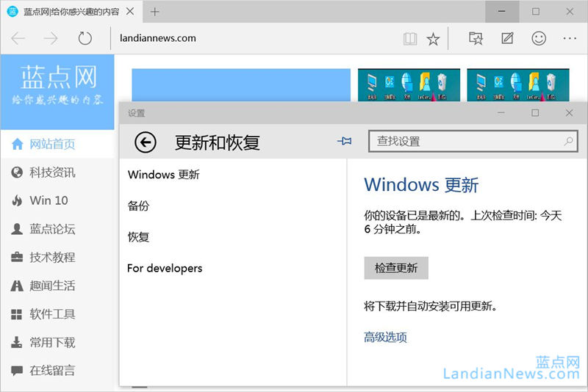Go back in Edge browser
Viewport: 588px width, 392px height.
[18, 38]
